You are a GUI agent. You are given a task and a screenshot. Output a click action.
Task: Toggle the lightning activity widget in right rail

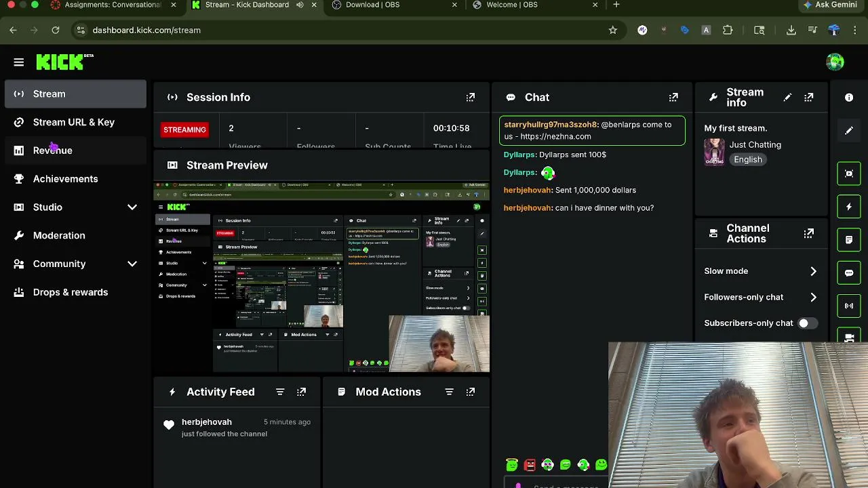click(x=849, y=207)
